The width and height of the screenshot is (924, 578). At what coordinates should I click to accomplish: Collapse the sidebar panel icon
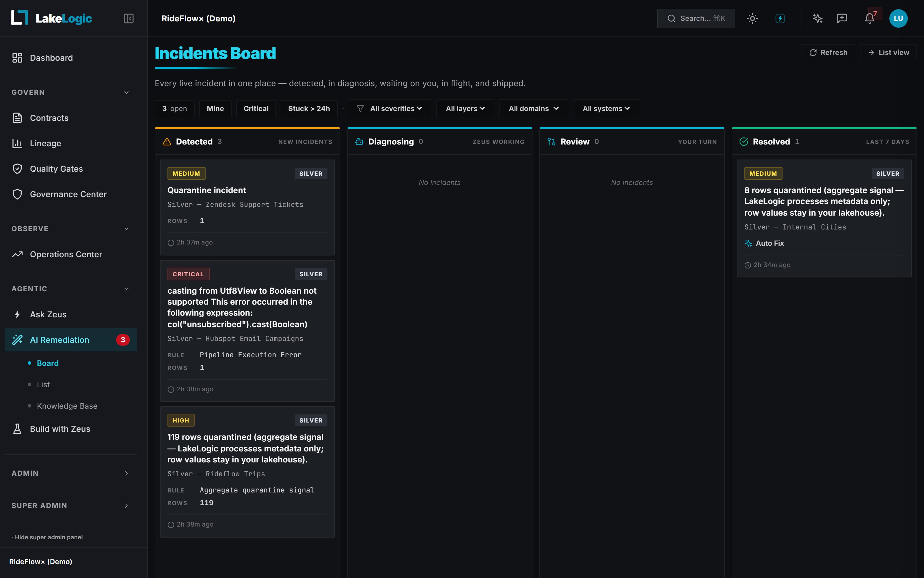[129, 18]
